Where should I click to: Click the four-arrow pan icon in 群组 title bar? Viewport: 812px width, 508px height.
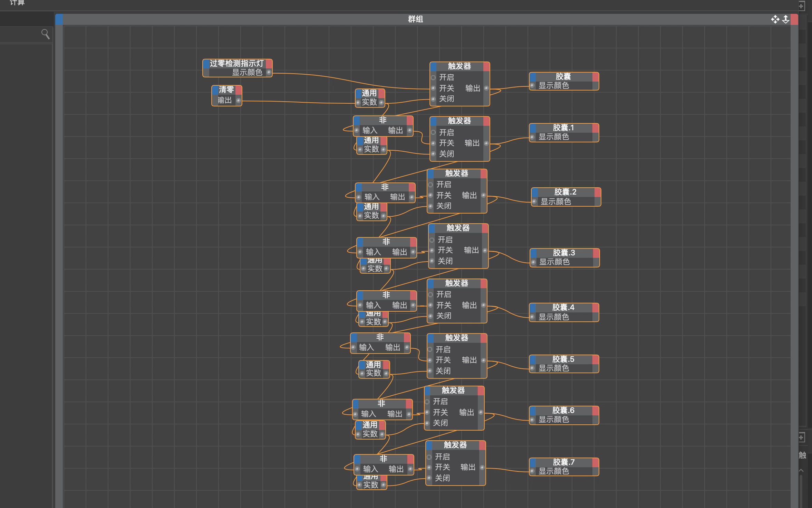coord(775,19)
